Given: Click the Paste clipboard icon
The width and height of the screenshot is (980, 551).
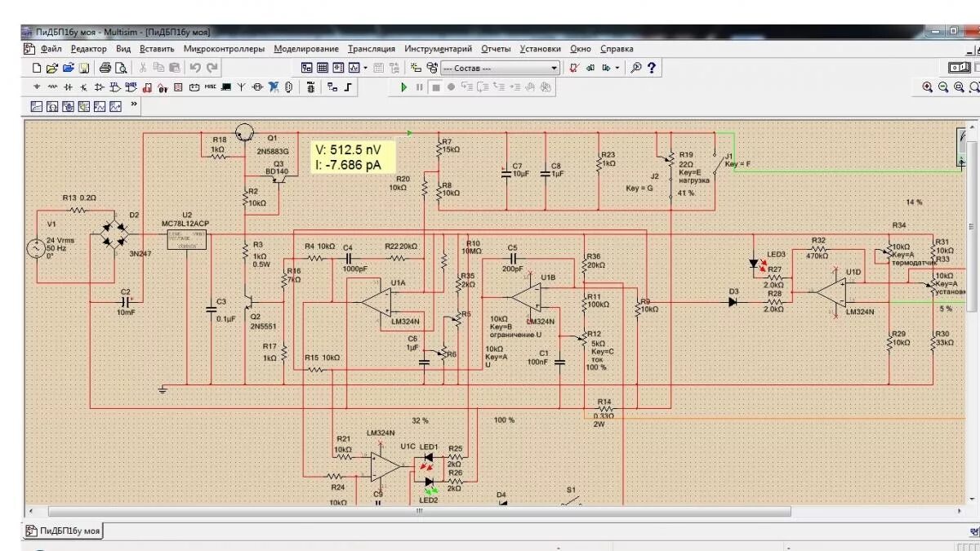Looking at the screenshot, I should click(x=174, y=69).
